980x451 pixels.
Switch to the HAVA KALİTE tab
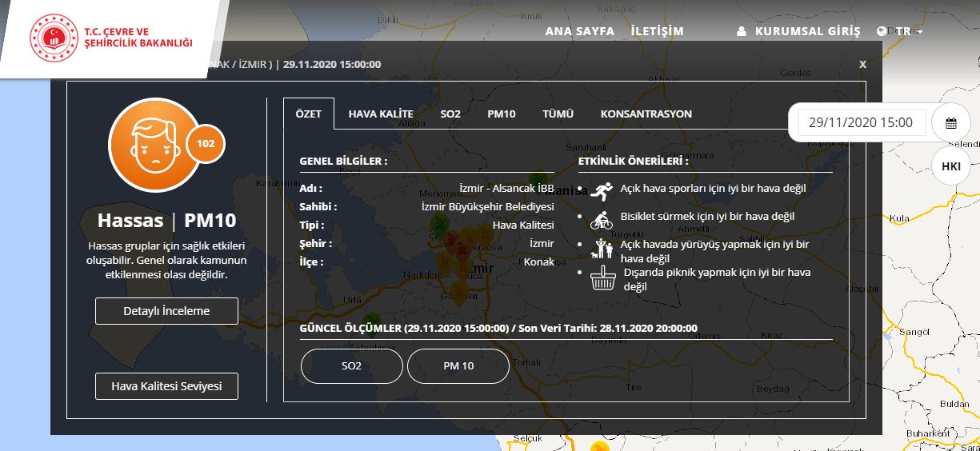tap(381, 114)
